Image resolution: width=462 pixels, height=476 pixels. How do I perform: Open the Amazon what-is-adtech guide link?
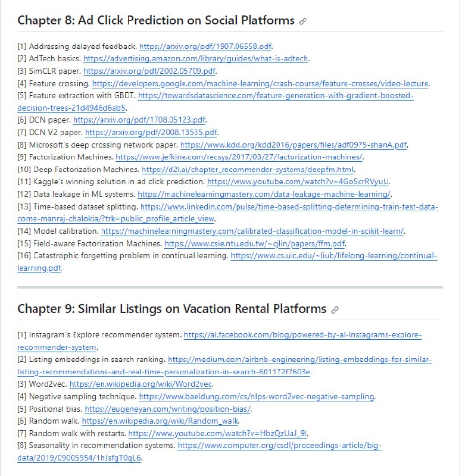[x=196, y=58]
